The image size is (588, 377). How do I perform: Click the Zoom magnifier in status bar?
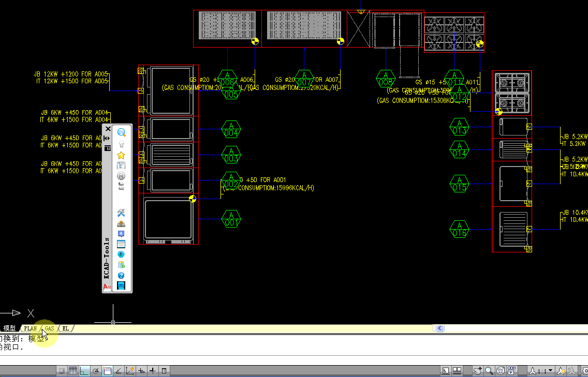pos(490,371)
